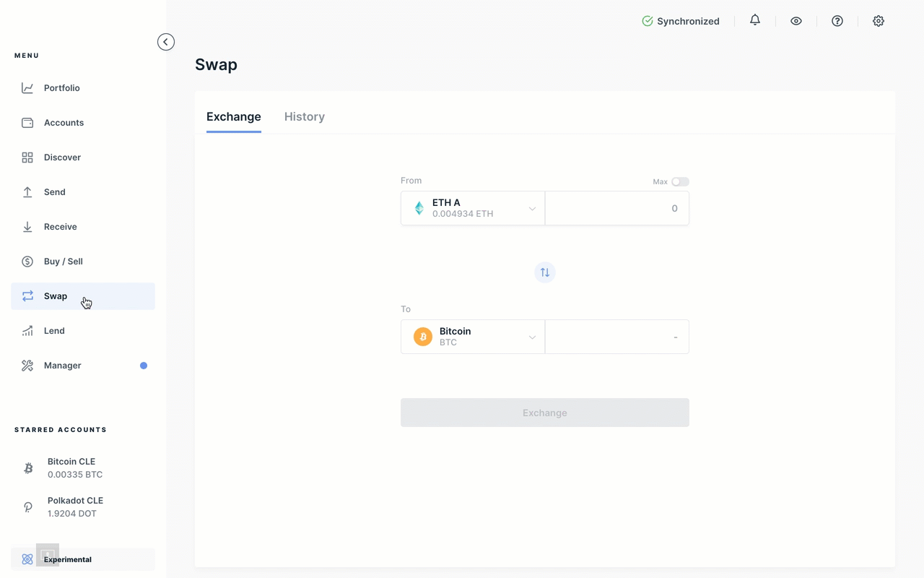924x578 pixels.
Task: Click the green Synchronized checkmark icon
Action: tap(648, 21)
